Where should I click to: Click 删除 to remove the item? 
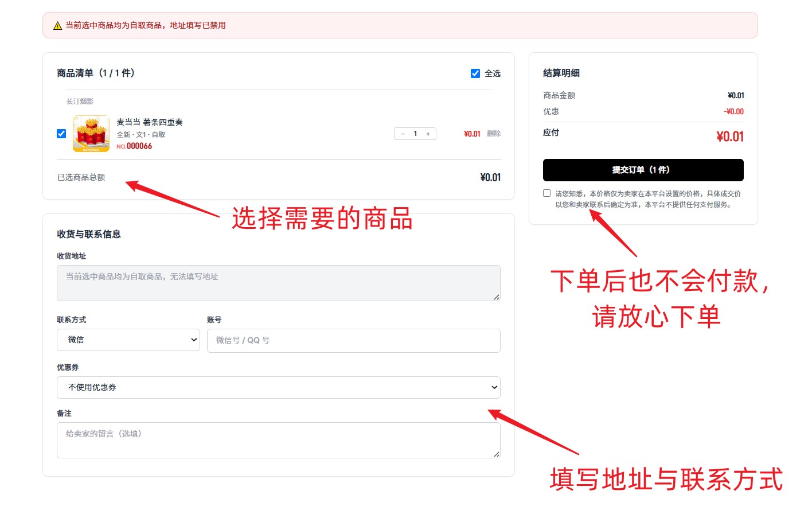tap(494, 134)
